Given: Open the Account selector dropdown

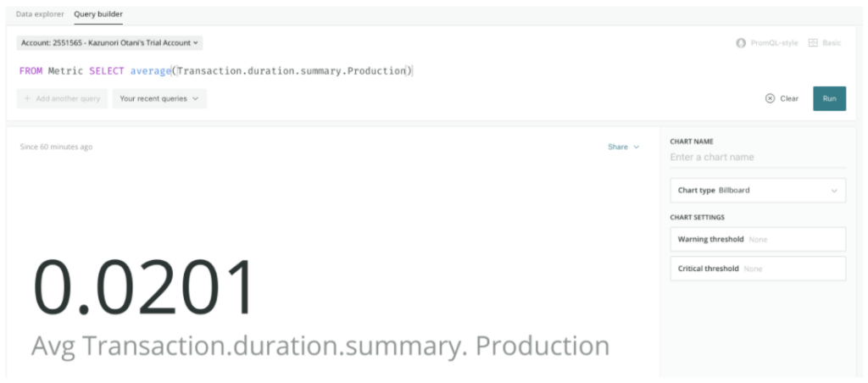Looking at the screenshot, I should click(109, 42).
